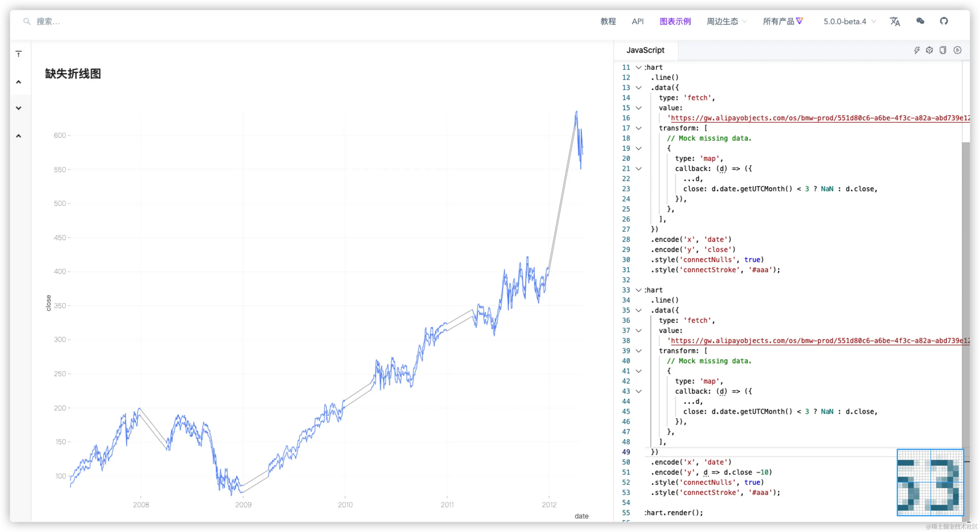Screen dimensions: 980x532
Task: Fold the callback block at line 43
Action: coord(639,391)
